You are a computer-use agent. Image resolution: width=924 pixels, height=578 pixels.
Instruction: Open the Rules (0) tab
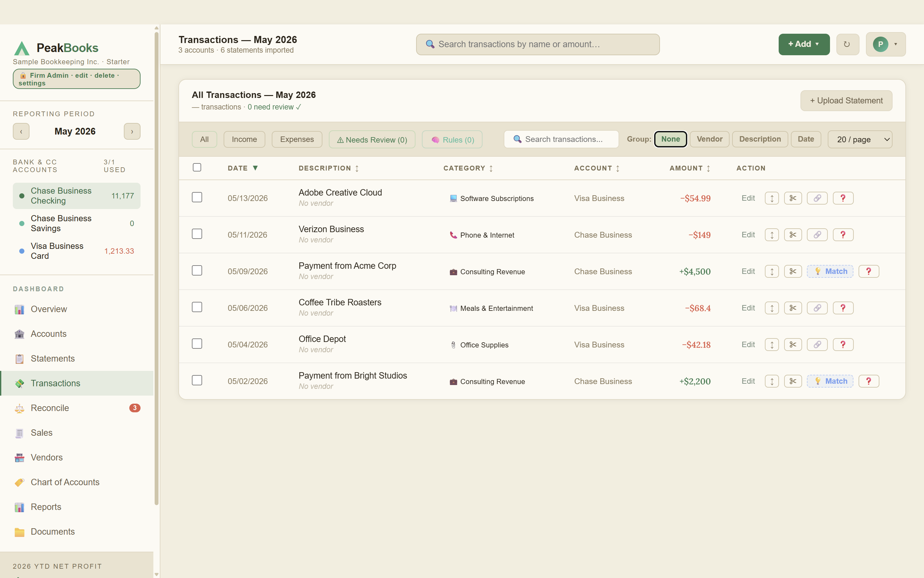452,140
